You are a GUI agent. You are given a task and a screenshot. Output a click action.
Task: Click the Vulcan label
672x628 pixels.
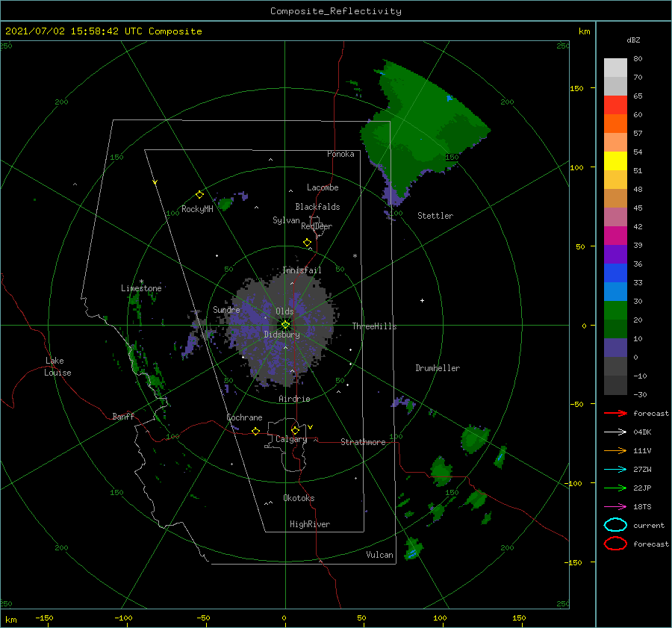(x=380, y=555)
